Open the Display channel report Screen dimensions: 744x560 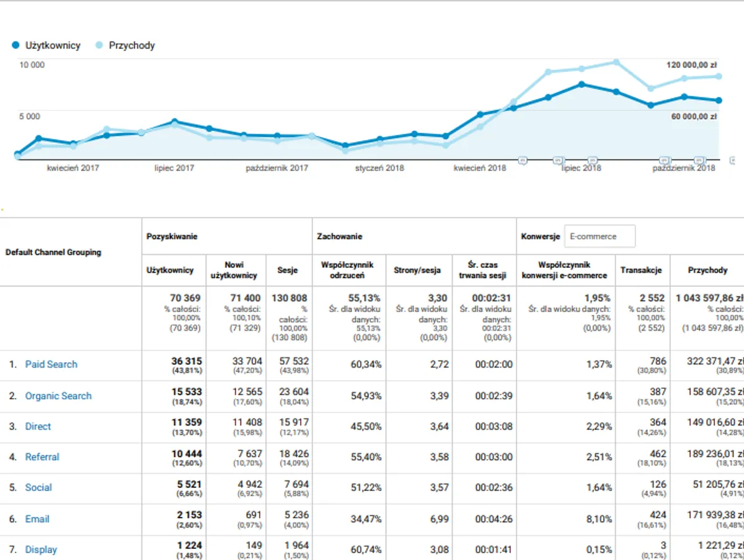pos(41,549)
